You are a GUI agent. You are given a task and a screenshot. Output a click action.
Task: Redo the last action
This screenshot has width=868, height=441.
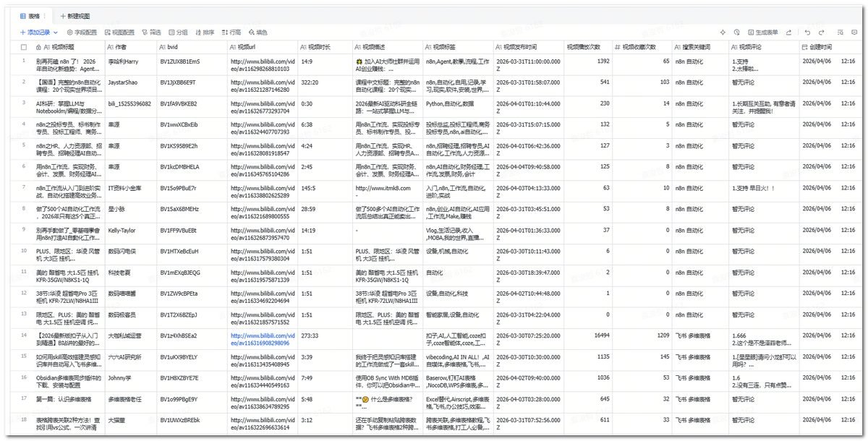coord(822,33)
